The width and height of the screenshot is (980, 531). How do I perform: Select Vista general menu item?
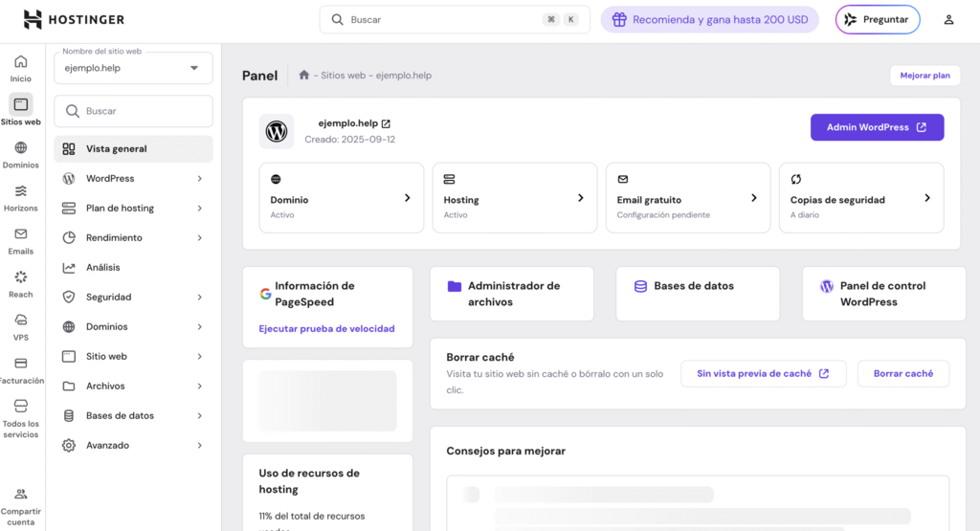133,148
